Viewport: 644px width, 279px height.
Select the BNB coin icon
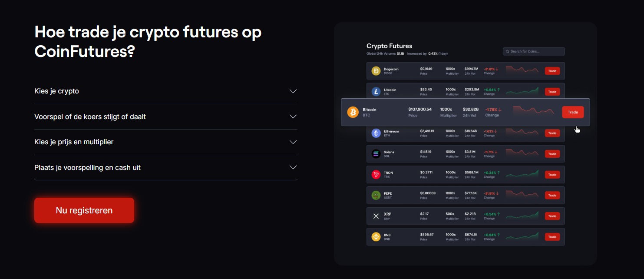point(376,236)
